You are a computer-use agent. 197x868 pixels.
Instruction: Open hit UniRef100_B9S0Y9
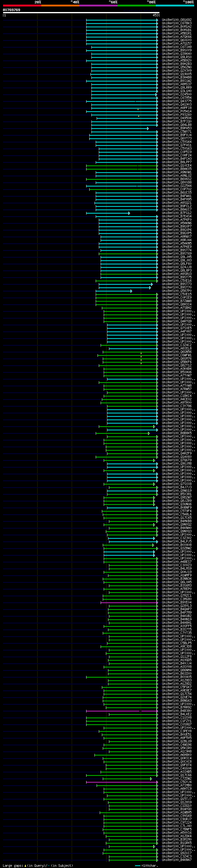pos(176,50)
